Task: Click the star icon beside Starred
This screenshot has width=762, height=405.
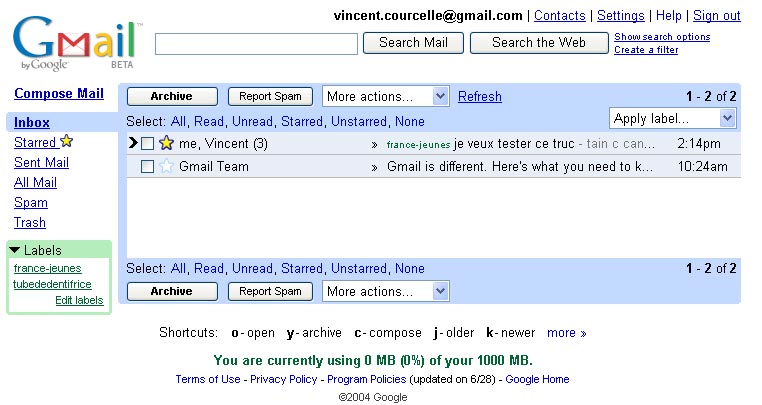Action: (x=67, y=142)
